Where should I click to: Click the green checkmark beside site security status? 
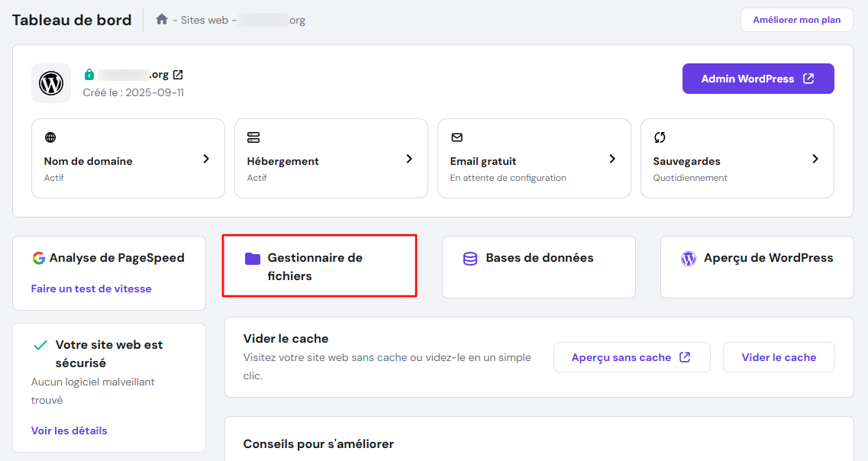pos(40,344)
